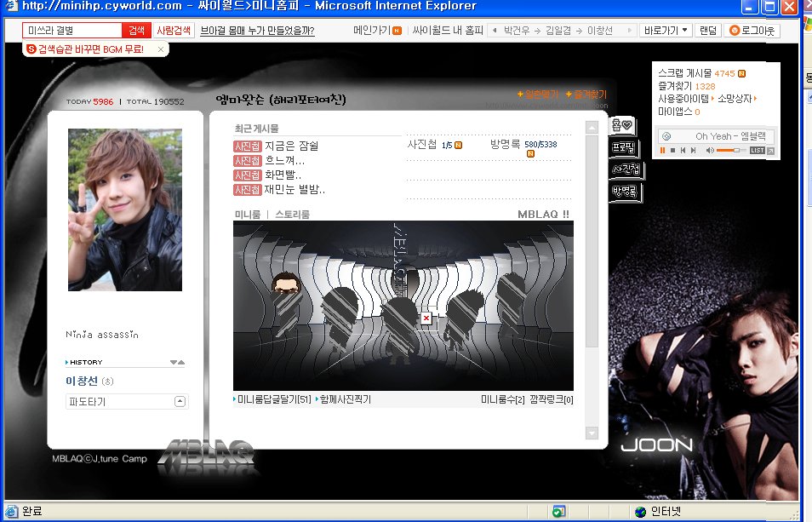Open the 미니룸답글달기 link

point(273,399)
